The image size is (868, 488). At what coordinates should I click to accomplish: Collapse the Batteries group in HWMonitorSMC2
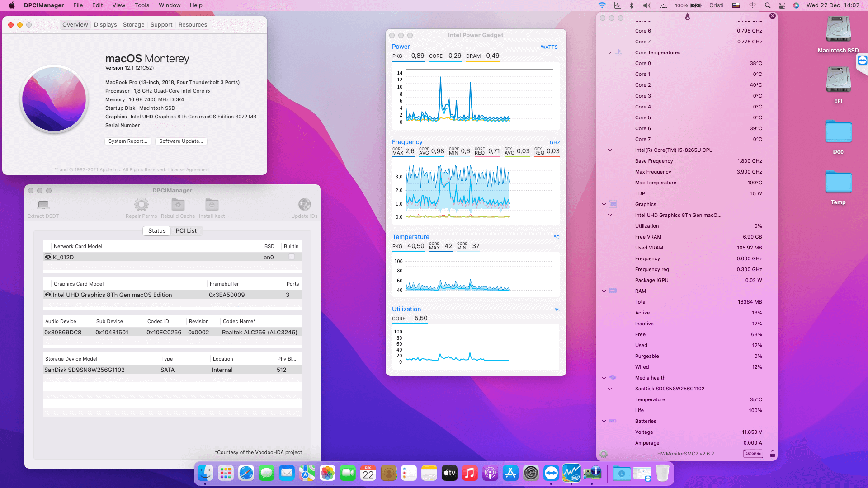(604, 421)
